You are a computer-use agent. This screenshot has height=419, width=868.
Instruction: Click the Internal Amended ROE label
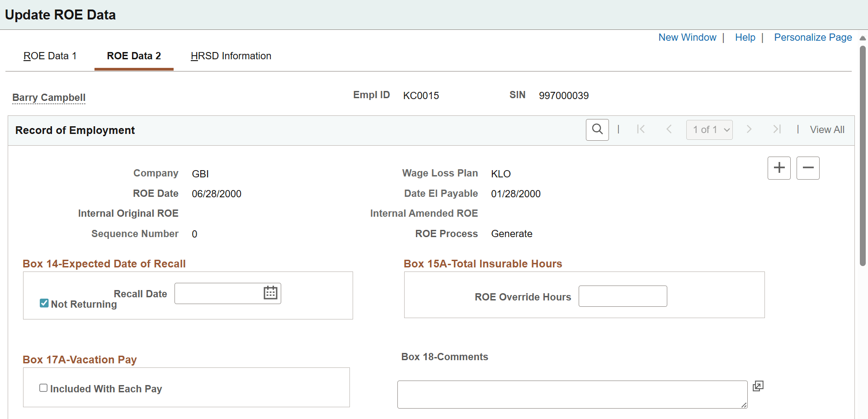(424, 214)
